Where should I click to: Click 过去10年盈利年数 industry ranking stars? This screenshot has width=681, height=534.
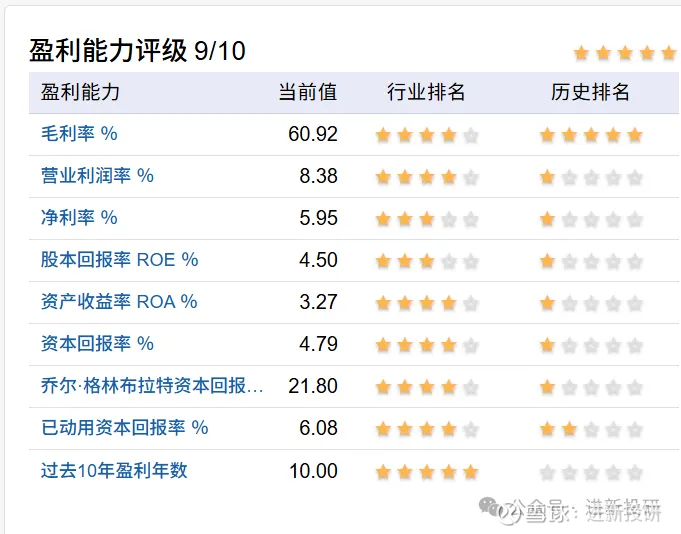click(x=427, y=473)
